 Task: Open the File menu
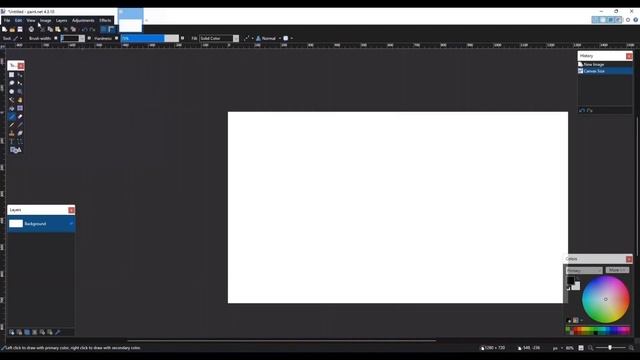(x=7, y=20)
